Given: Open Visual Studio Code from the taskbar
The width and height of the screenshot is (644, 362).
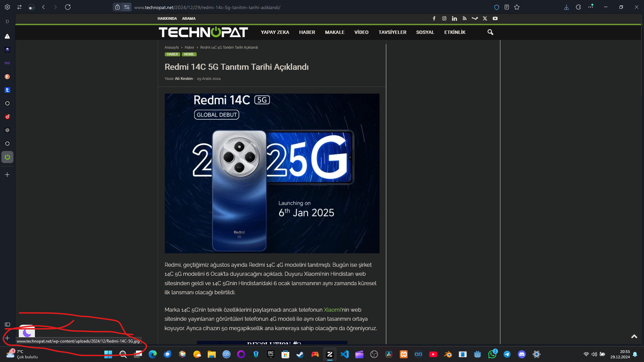Looking at the screenshot, I should click(345, 354).
